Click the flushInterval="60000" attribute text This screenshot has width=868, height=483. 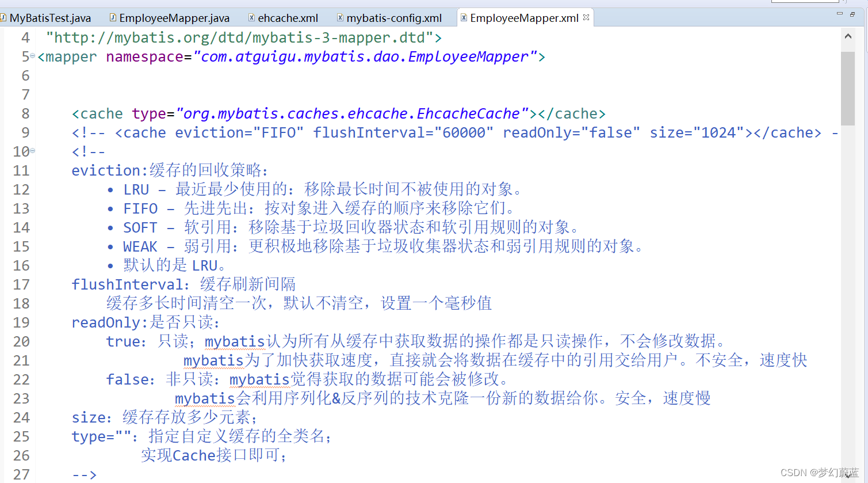pyautogui.click(x=403, y=133)
